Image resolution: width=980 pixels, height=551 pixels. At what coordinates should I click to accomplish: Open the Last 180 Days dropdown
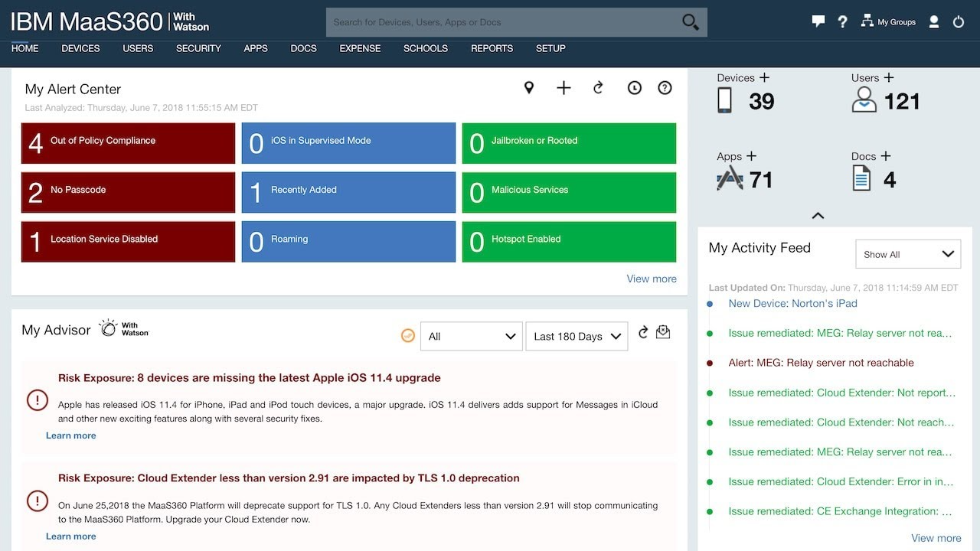(577, 336)
